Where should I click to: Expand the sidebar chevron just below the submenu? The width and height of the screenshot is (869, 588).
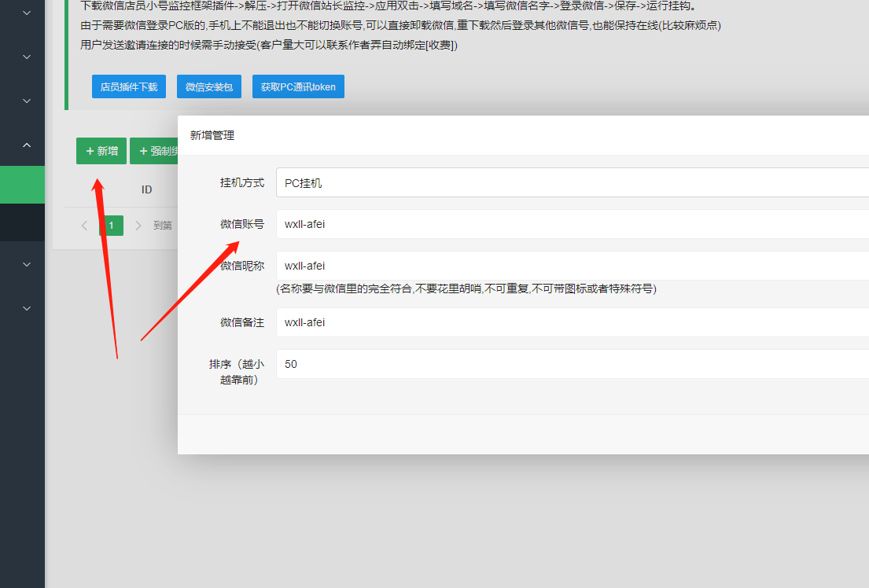pyautogui.click(x=27, y=265)
